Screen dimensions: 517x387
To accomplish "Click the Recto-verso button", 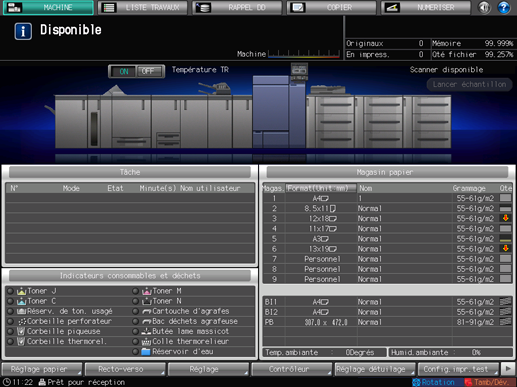I will [x=125, y=369].
